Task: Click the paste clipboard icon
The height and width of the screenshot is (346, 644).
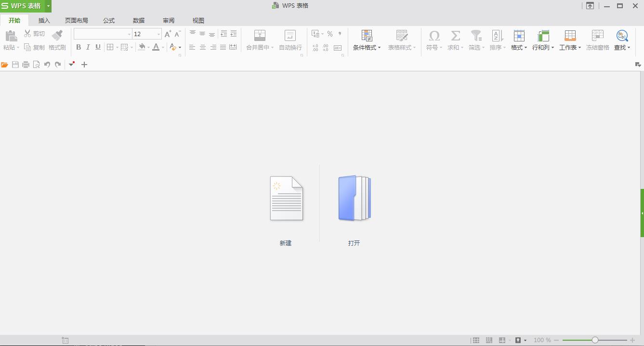Action: pos(11,35)
